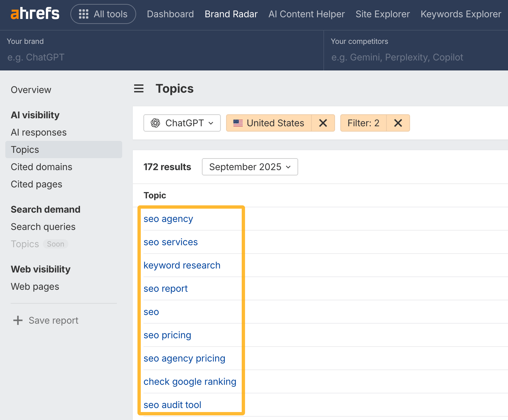Click the United States flag icon
Screen dimensions: 508x420
(x=238, y=123)
